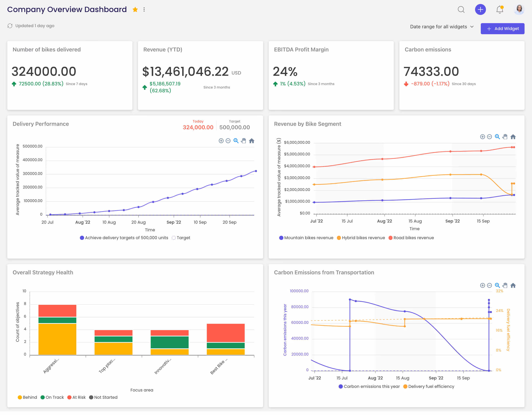Reset zoom with home icon on Revenue by Bike Segment
532x415 pixels.
pos(513,137)
